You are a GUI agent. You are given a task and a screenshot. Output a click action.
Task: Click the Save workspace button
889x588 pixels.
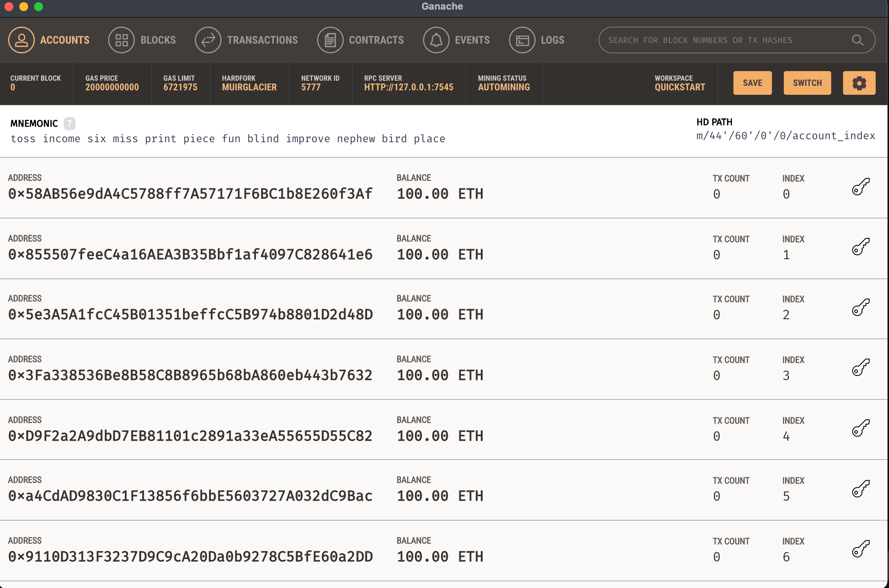pos(752,83)
